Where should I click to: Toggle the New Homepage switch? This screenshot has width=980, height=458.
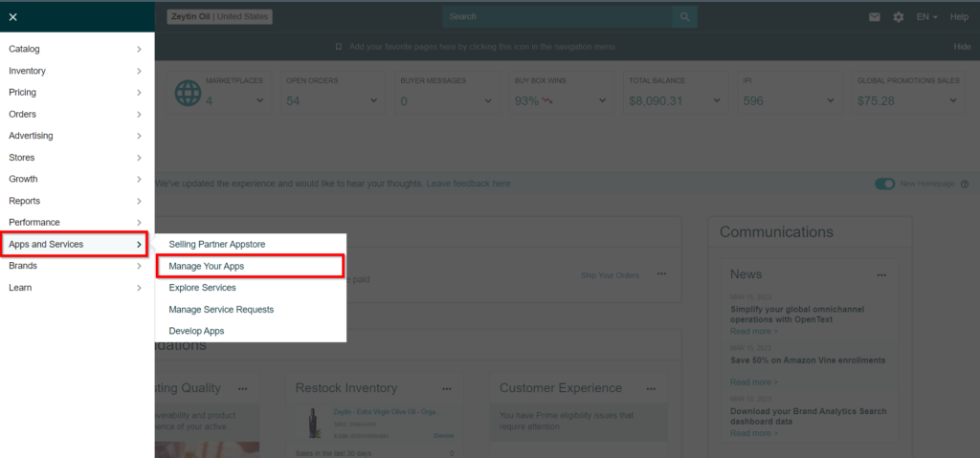coord(884,184)
